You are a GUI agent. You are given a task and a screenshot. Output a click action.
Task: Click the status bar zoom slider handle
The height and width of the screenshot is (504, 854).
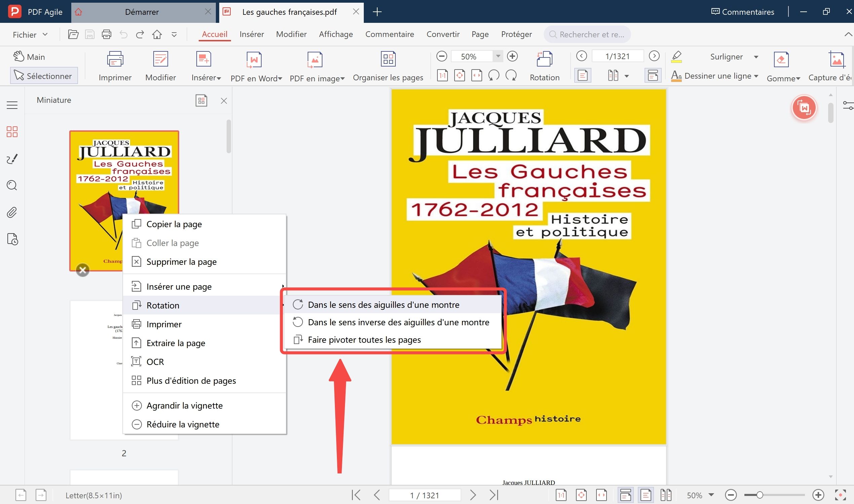click(760, 495)
